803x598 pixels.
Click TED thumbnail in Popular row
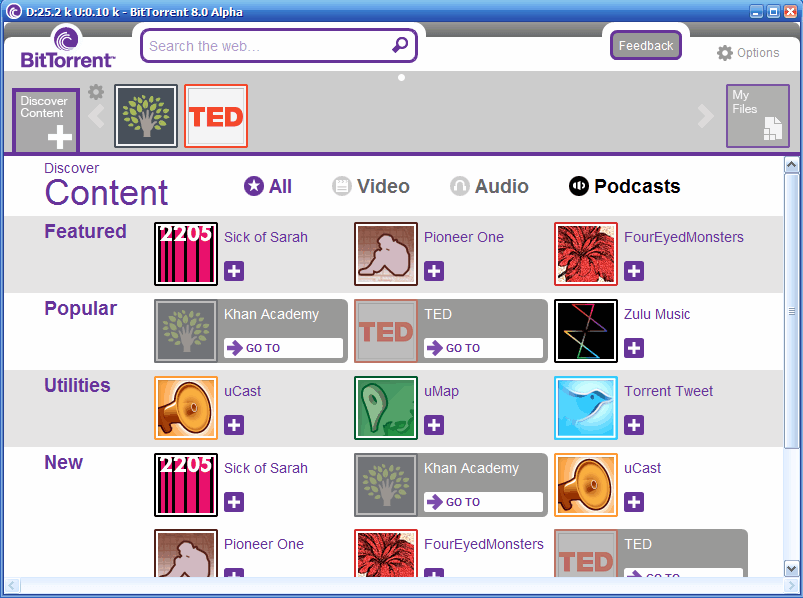(386, 331)
